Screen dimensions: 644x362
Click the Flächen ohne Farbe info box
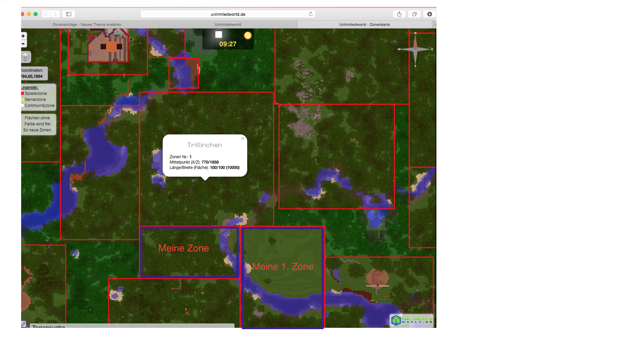38,124
